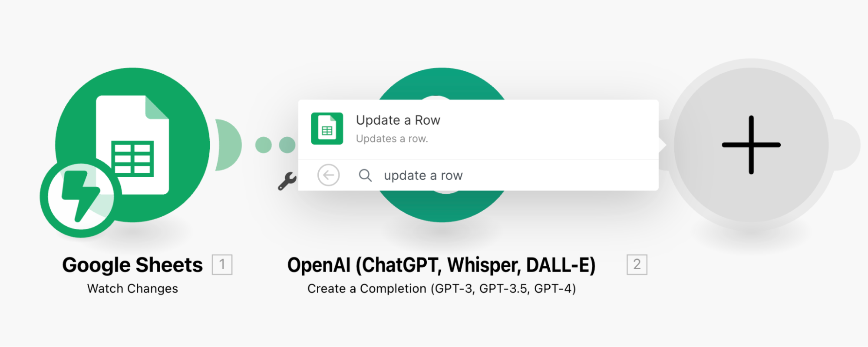Click the right ear of empty module
This screenshot has width=868, height=347.
click(846, 145)
